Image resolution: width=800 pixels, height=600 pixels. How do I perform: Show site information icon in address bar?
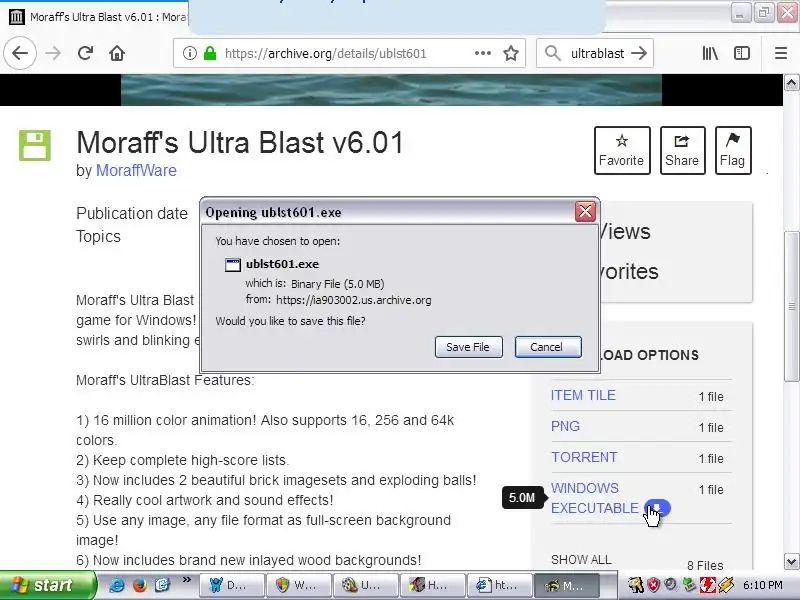(190, 53)
